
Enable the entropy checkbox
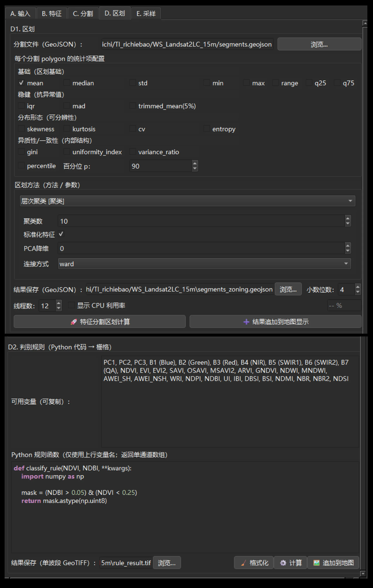coord(207,129)
